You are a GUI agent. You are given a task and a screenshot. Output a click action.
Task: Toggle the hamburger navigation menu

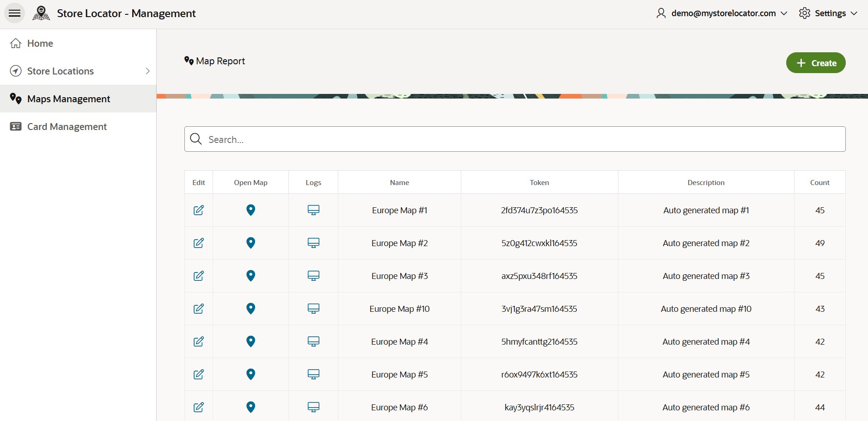coord(15,13)
